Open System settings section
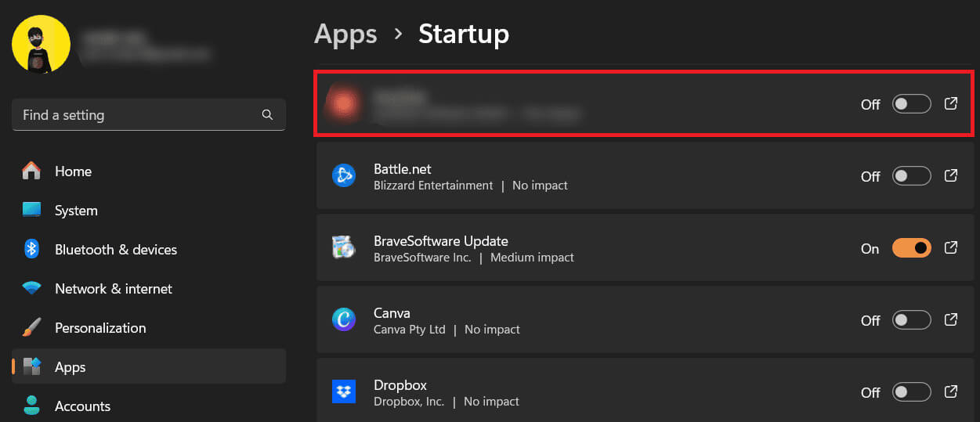 click(76, 211)
